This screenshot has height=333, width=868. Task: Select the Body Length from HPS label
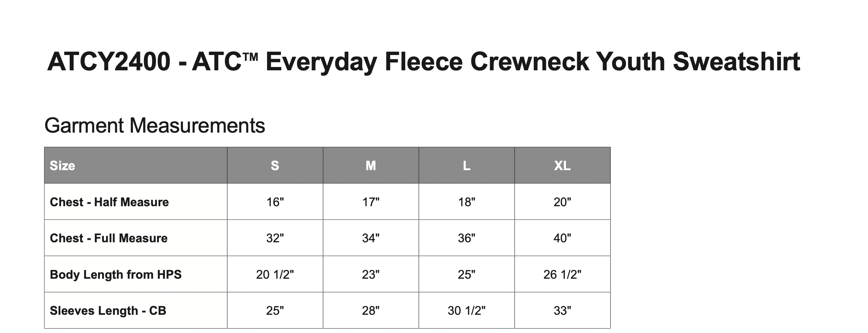point(116,274)
